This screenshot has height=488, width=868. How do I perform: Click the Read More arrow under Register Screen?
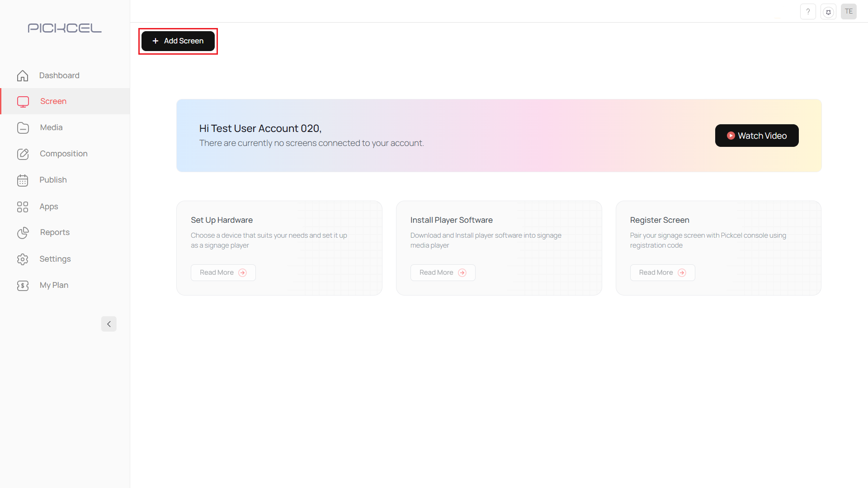pyautogui.click(x=682, y=272)
